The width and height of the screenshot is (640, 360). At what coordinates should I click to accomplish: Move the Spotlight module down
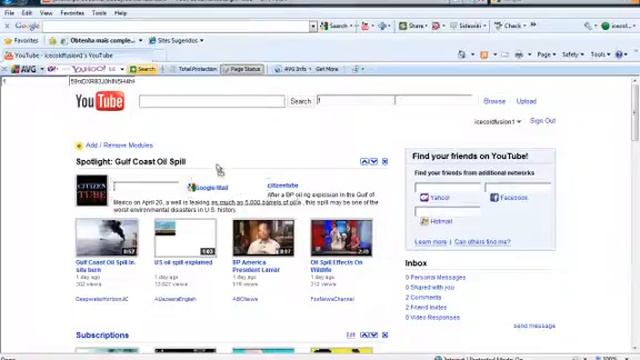373,162
